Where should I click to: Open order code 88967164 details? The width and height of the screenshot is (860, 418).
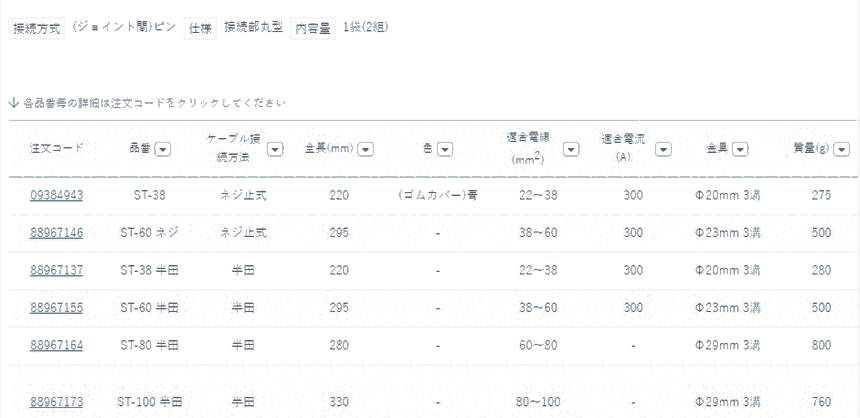(56, 345)
